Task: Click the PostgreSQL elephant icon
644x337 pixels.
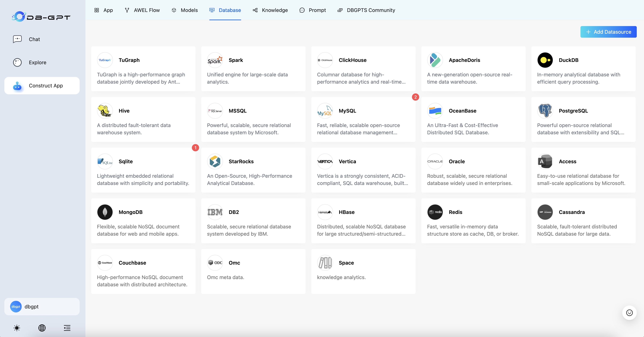Action: pyautogui.click(x=545, y=111)
